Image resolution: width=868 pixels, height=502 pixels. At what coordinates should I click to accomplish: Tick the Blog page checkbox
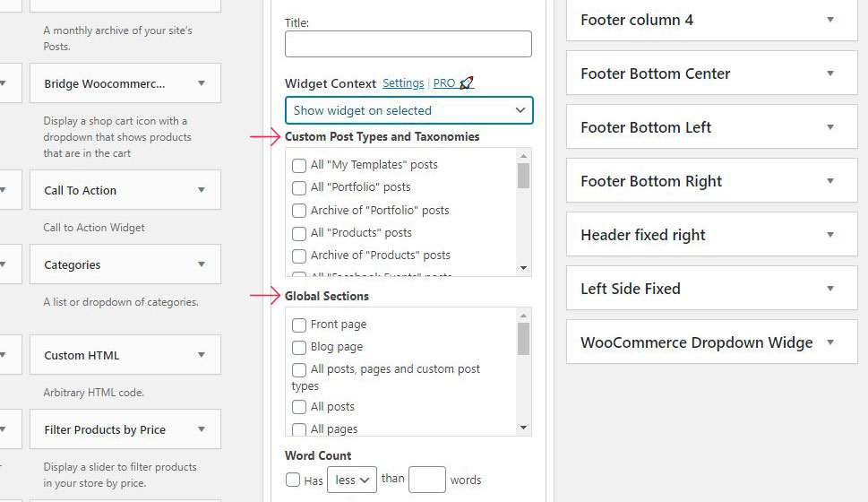(x=299, y=347)
